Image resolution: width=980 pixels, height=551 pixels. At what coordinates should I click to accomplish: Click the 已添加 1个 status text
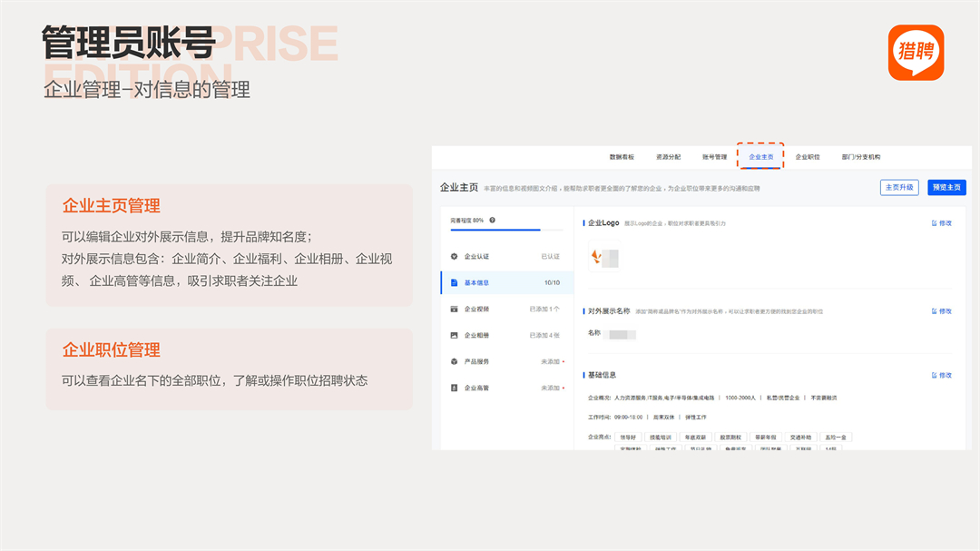pos(544,309)
